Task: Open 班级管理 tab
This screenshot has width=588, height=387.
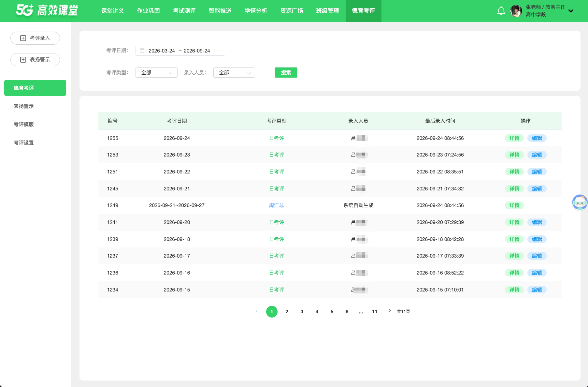Action: (x=328, y=11)
